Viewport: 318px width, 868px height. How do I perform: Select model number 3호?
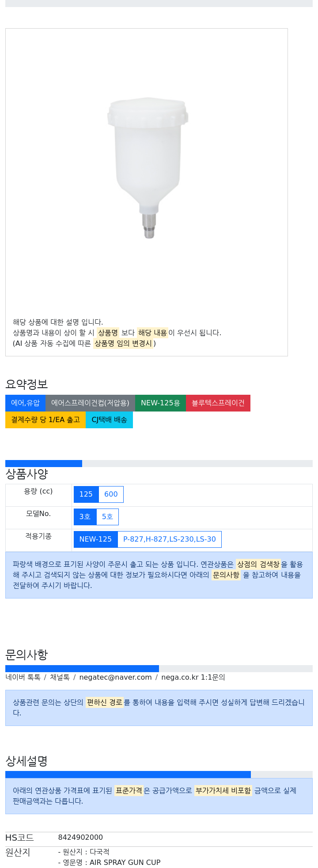pos(85,517)
